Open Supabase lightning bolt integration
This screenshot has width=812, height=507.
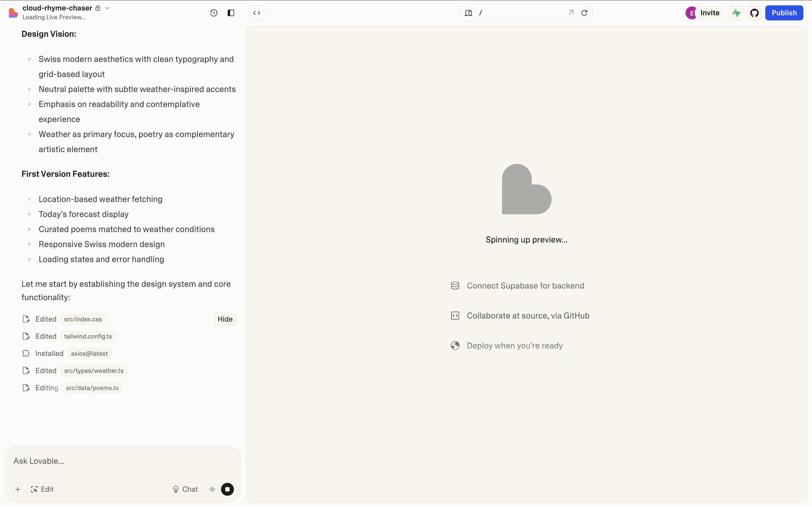click(x=736, y=13)
